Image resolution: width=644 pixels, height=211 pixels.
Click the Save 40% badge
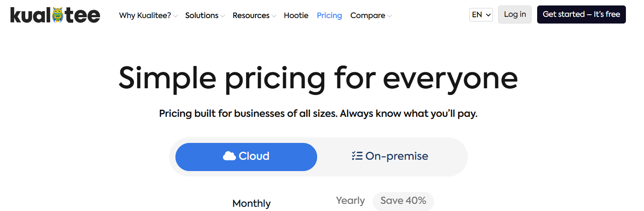coord(403,201)
